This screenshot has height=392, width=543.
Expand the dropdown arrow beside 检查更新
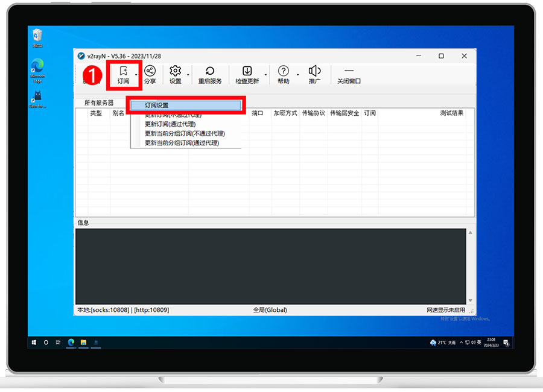pyautogui.click(x=265, y=75)
